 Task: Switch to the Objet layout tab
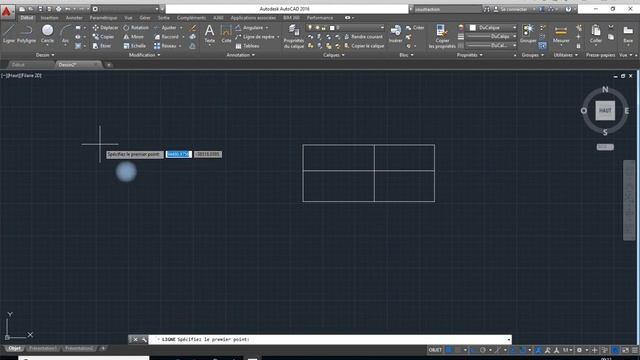pyautogui.click(x=14, y=349)
